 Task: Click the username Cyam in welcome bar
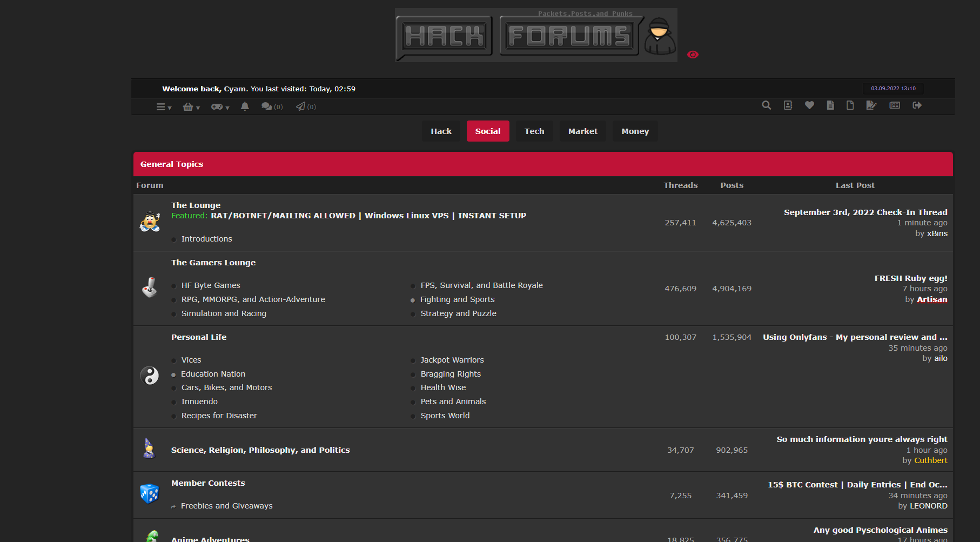pyautogui.click(x=234, y=89)
